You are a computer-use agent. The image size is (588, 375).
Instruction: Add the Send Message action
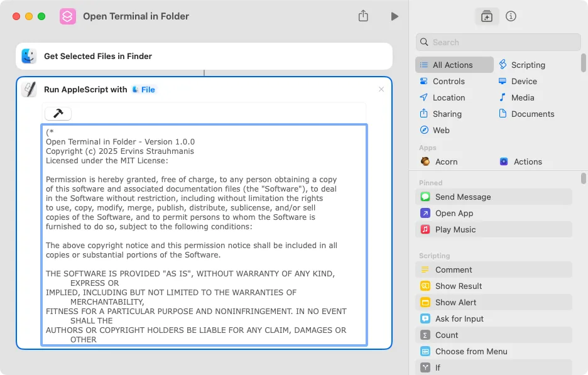494,197
